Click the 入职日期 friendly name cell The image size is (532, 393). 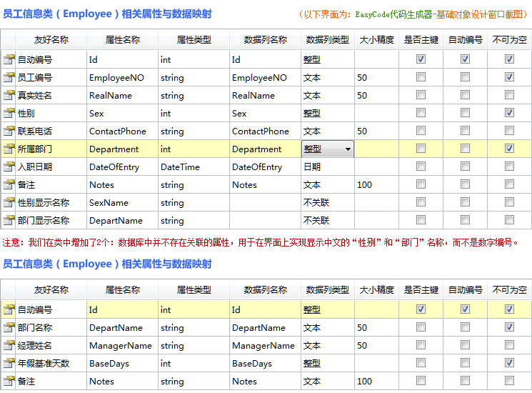51,167
